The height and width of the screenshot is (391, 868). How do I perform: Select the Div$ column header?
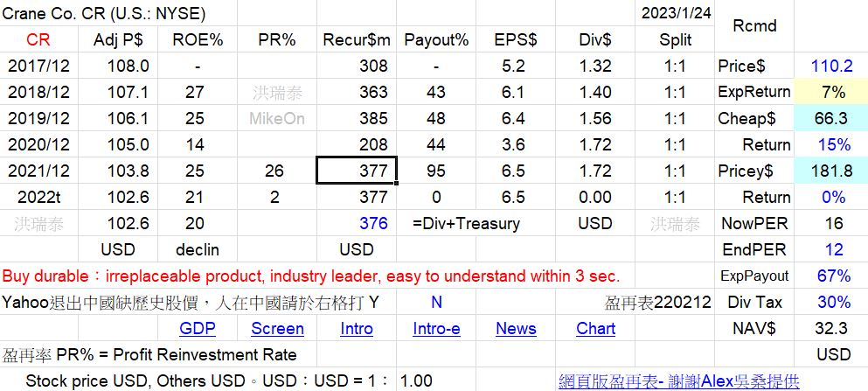click(x=595, y=39)
